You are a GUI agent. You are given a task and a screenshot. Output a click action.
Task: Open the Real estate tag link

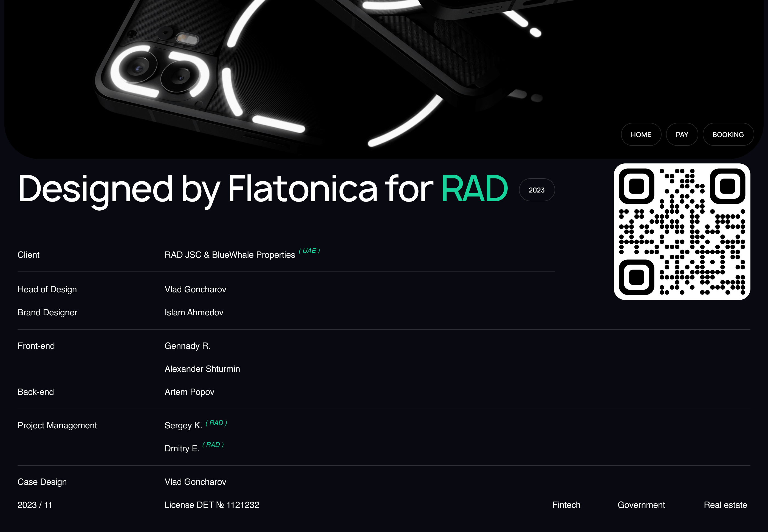(x=725, y=505)
